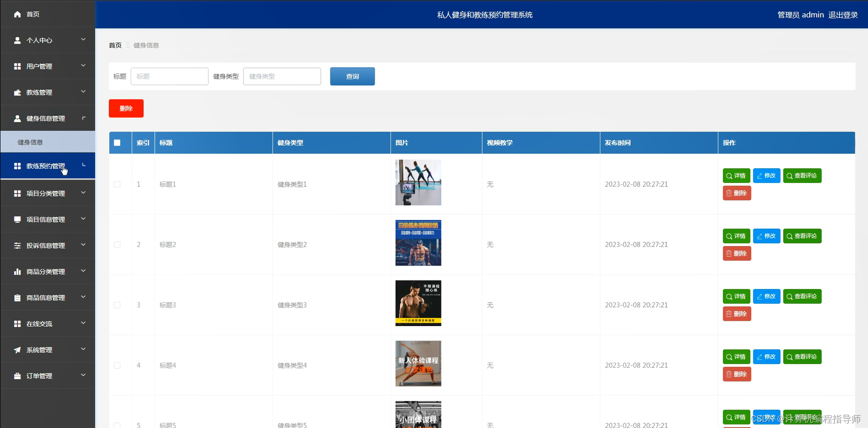The image size is (868, 428).
Task: Click 删除 for row 标题1
Action: point(737,193)
